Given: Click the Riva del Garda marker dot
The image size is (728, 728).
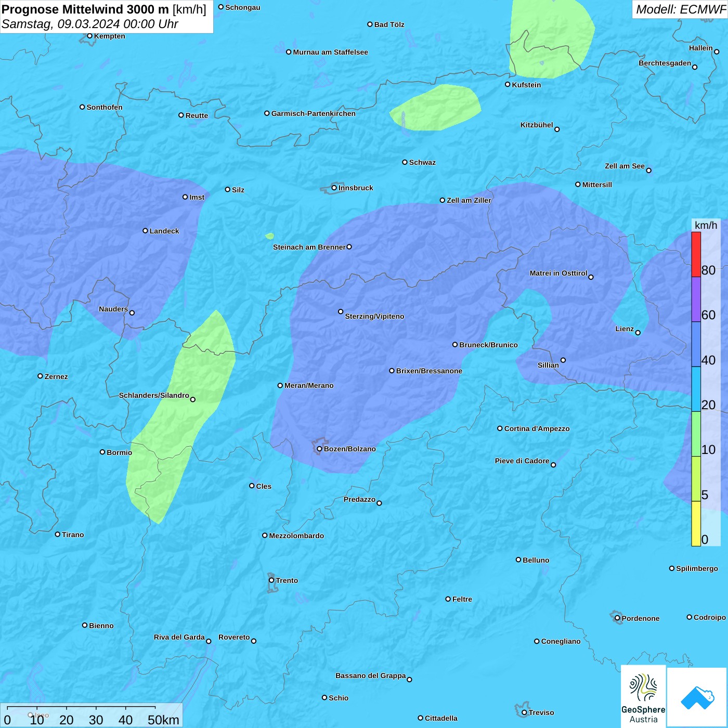Looking at the screenshot, I should click(x=209, y=641).
